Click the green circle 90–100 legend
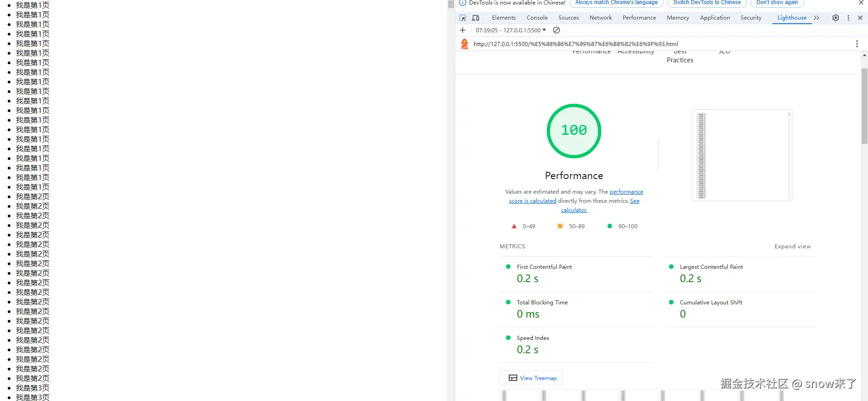This screenshot has width=868, height=401. coord(623,226)
